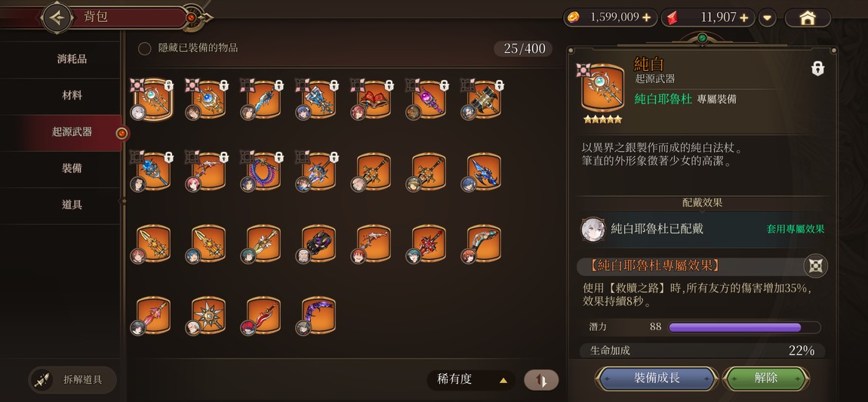868x402 pixels.
Task: Click the set-effect icon beside 純白耶魯杜專屬效果
Action: (815, 266)
